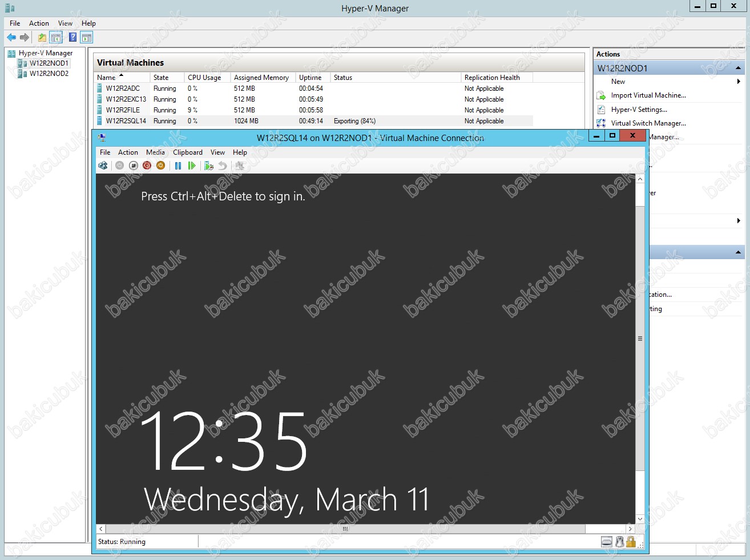This screenshot has height=560, width=750.
Task: Open Hyper-V Settings... action
Action: (x=639, y=110)
